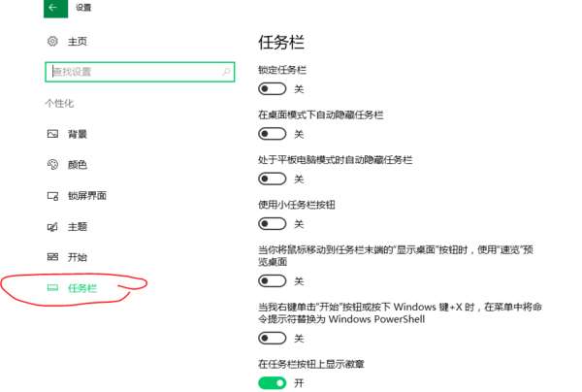Screen dimensions: 582x392
Task: Click the 任务栏 icon in sidebar
Action: pos(52,287)
